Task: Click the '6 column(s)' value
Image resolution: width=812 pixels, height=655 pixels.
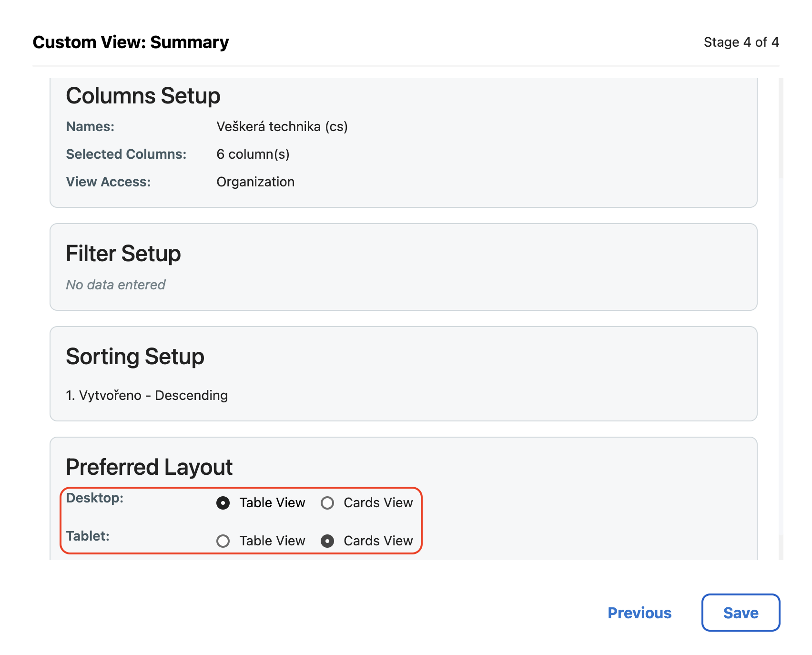Action: pos(253,154)
